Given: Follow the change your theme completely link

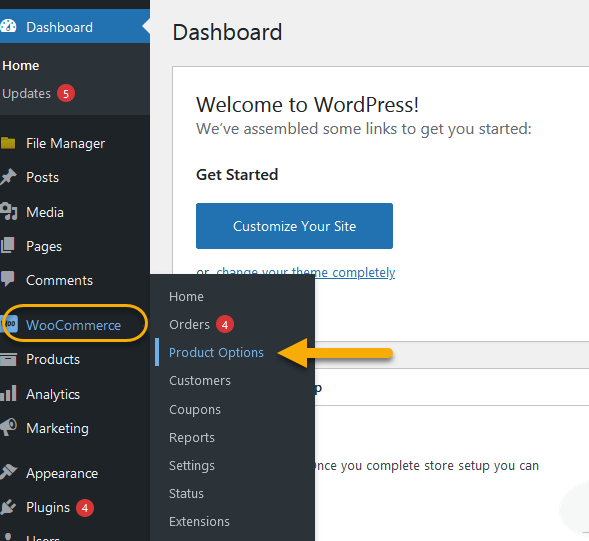Looking at the screenshot, I should [306, 272].
